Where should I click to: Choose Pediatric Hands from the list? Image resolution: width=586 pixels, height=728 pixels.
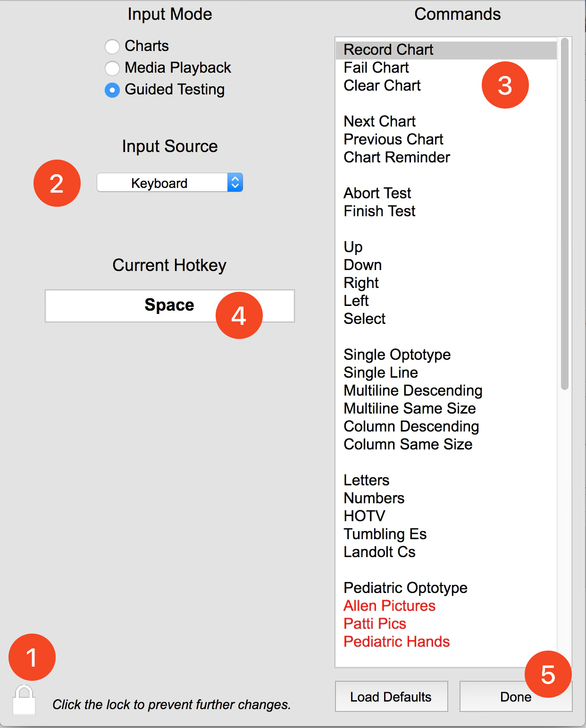(x=396, y=642)
